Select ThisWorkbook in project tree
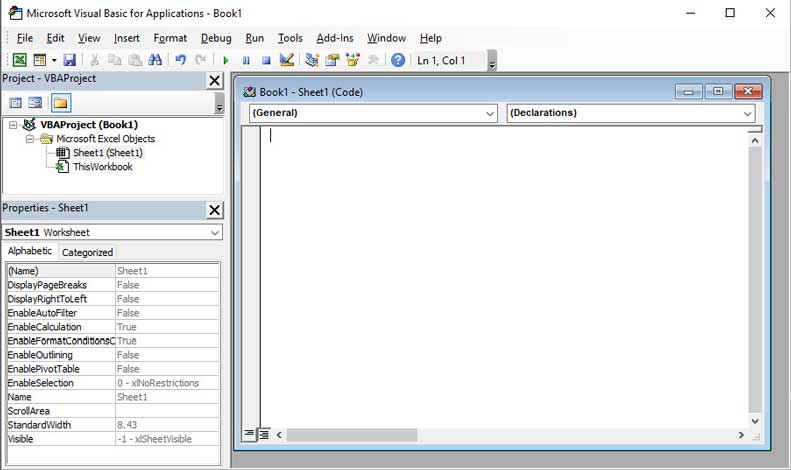The width and height of the screenshot is (791, 470). (x=102, y=167)
